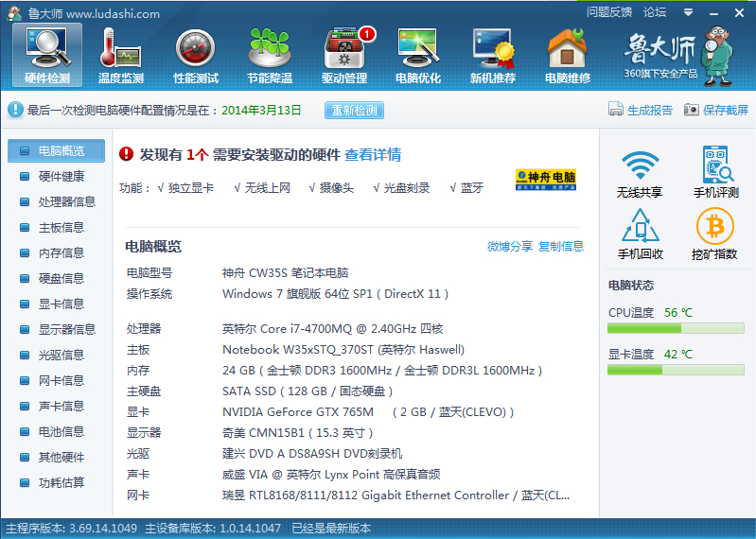Open 电脑优化 PC optimization
Image resolution: width=756 pixels, height=539 pixels.
[418, 55]
